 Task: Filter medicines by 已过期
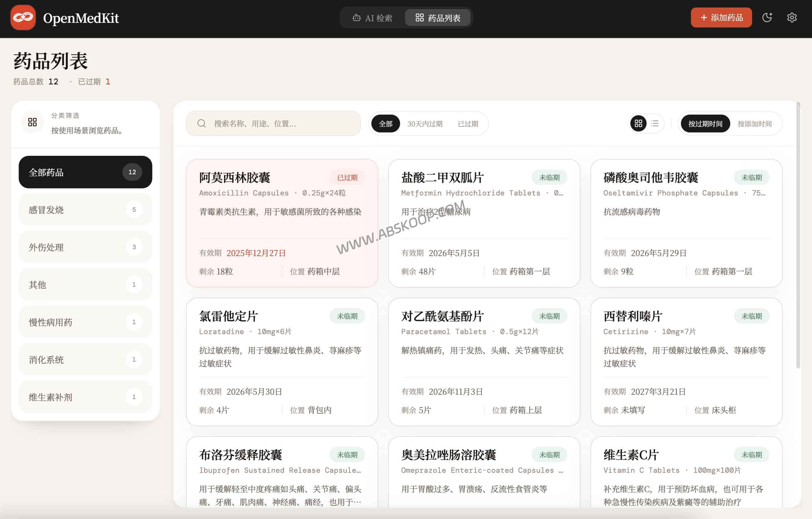pos(468,124)
